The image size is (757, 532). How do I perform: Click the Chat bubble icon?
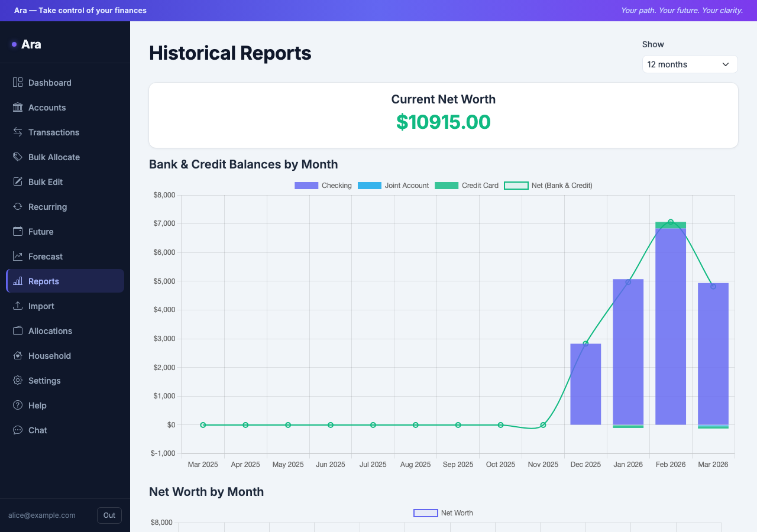[x=18, y=430]
